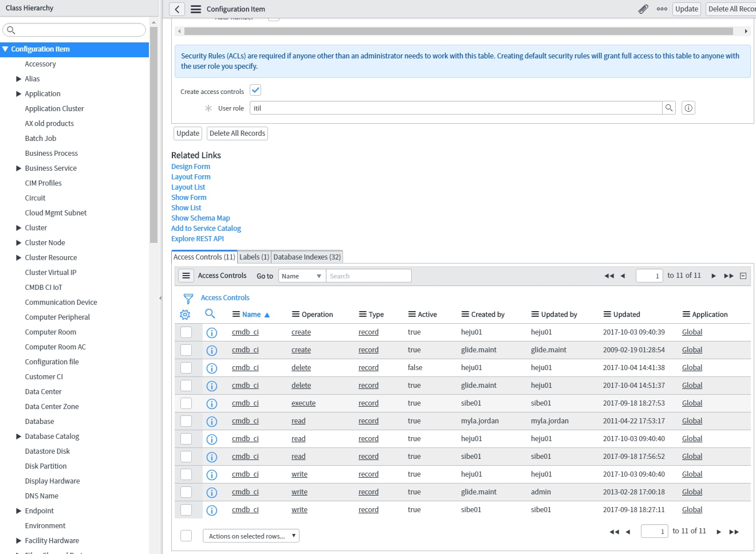Go to last page in the top pagination
756x554 pixels.
(x=729, y=276)
